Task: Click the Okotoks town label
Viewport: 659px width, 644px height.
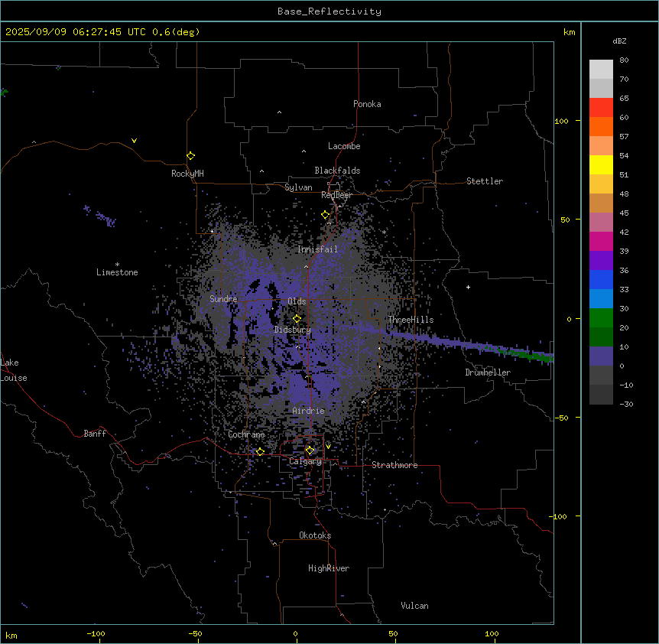Action: [315, 535]
